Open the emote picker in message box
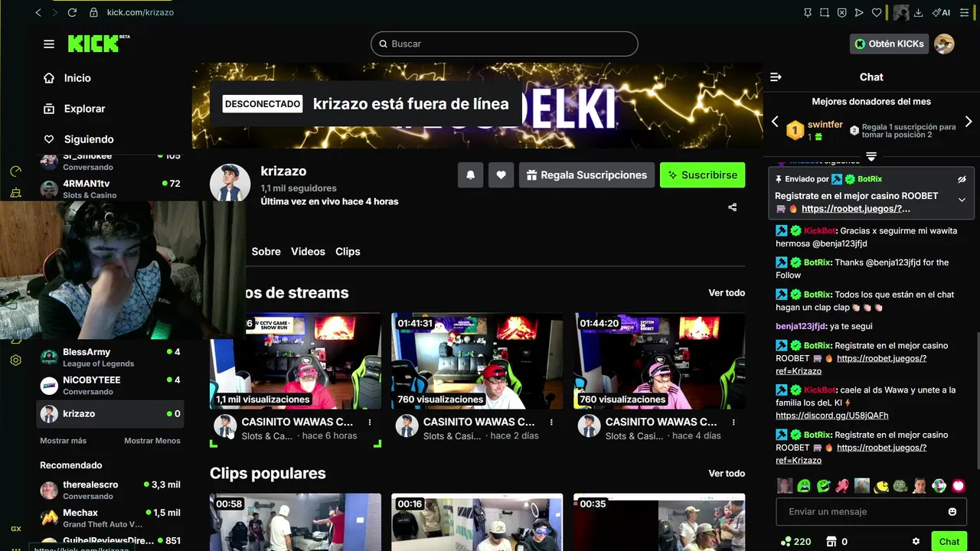 click(952, 511)
